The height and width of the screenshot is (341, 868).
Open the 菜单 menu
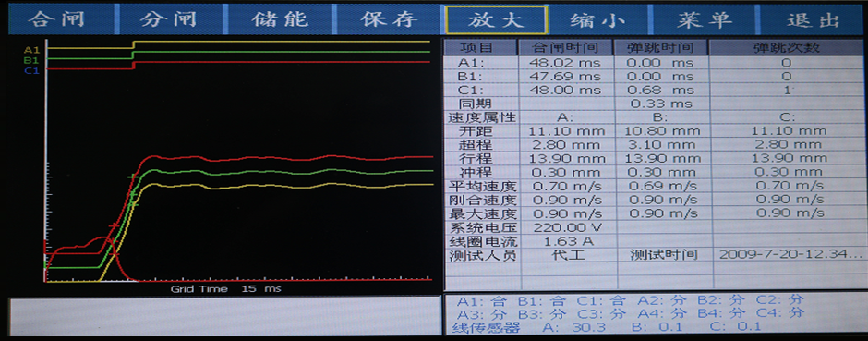(x=704, y=18)
